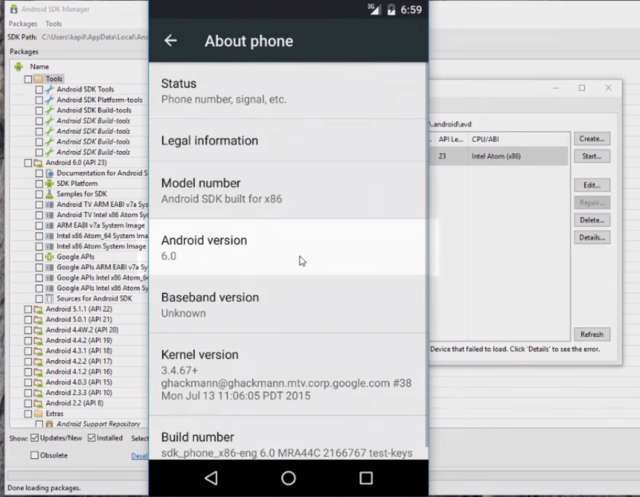Click Start button in AVD Manager
This screenshot has width=640, height=497.
pyautogui.click(x=592, y=156)
